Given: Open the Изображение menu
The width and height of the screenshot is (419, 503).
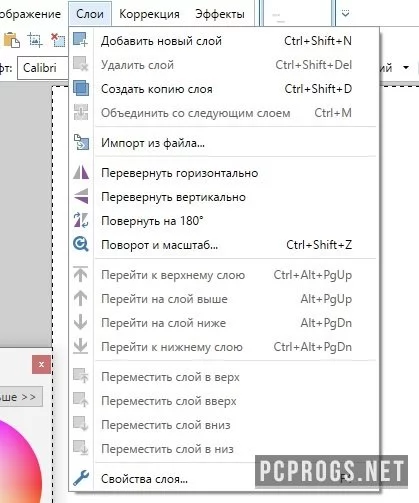Looking at the screenshot, I should point(30,14).
